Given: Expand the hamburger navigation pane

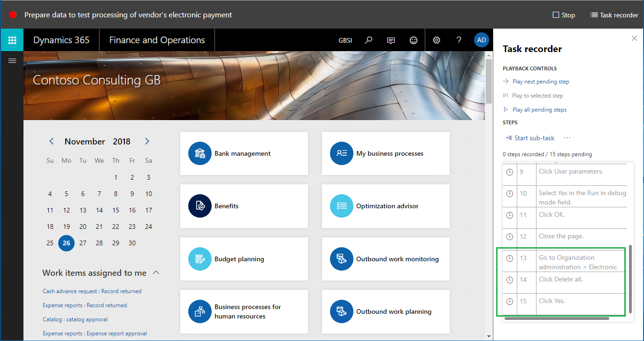Looking at the screenshot, I should [x=12, y=61].
